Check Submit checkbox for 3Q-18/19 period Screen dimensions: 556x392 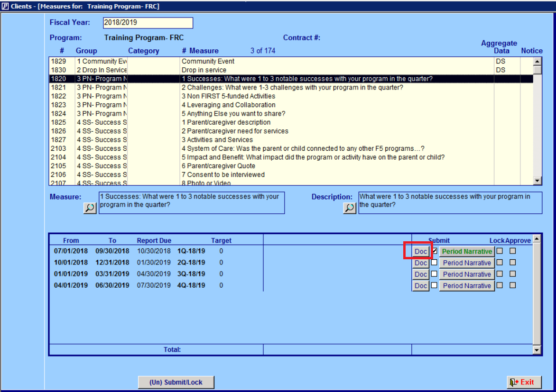pyautogui.click(x=434, y=274)
